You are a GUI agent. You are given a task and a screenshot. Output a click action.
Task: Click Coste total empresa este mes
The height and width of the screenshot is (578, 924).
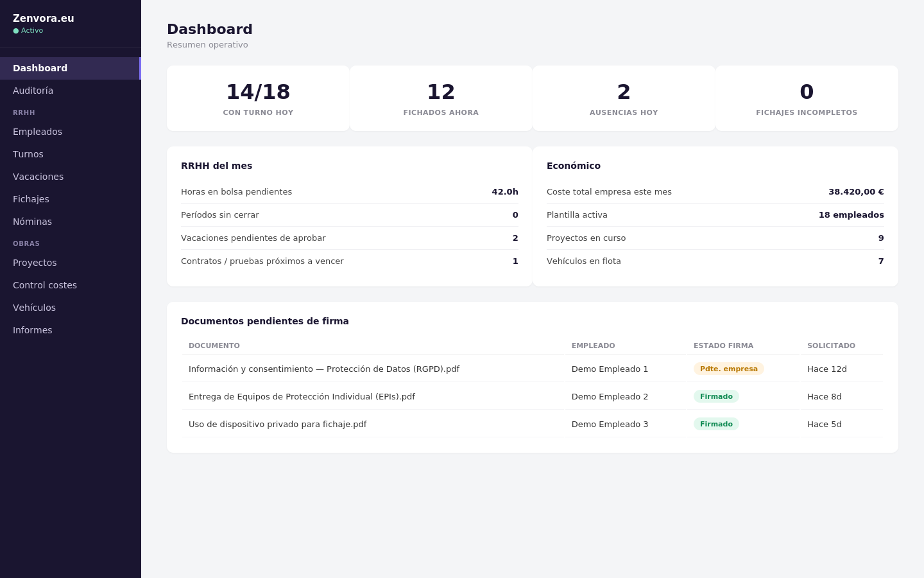tap(715, 192)
